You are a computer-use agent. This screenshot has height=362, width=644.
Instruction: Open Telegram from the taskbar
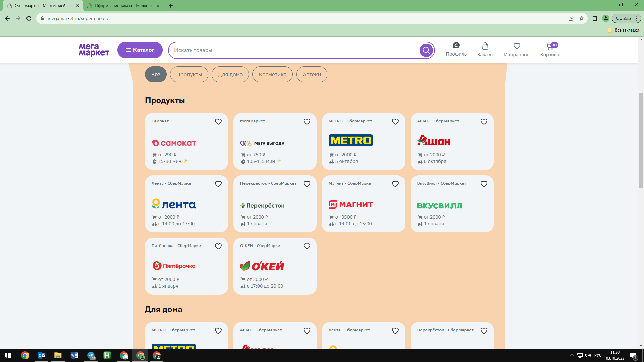point(91,355)
